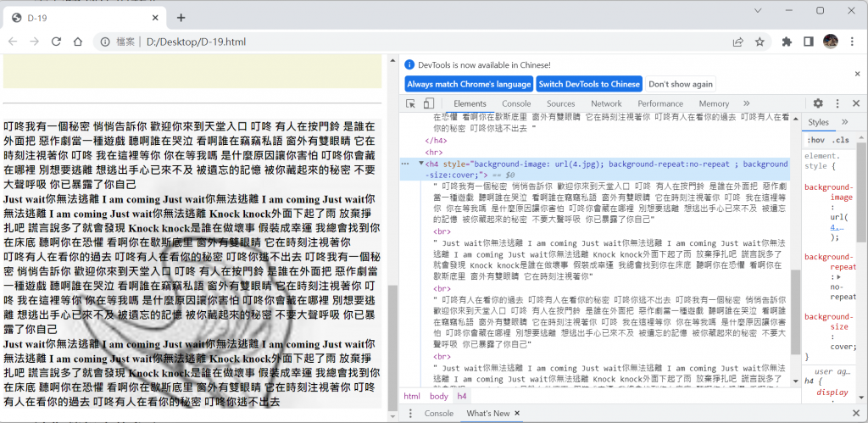Click the page vertical scrollbar thumb
Image resolution: width=868 pixels, height=423 pixels.
[x=392, y=347]
